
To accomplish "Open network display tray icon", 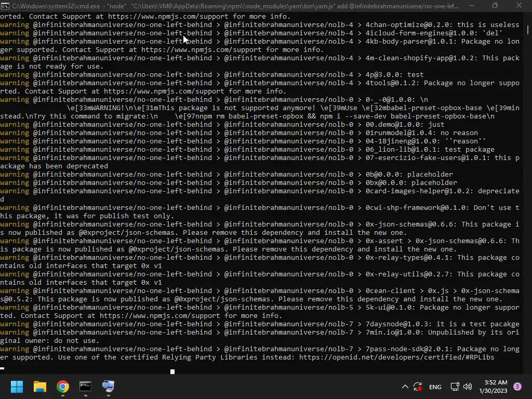I will [455, 387].
